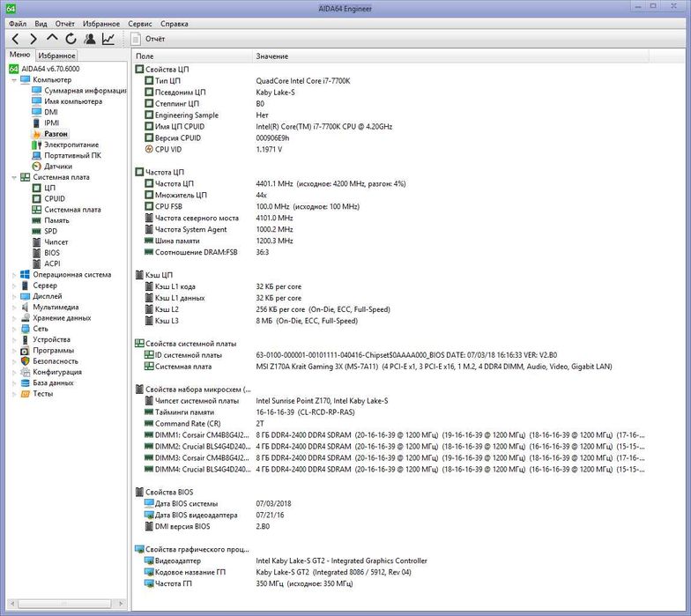Click the left panel horizontal scrollbar left arrow
This screenshot has width=691, height=616.
pyautogui.click(x=12, y=603)
